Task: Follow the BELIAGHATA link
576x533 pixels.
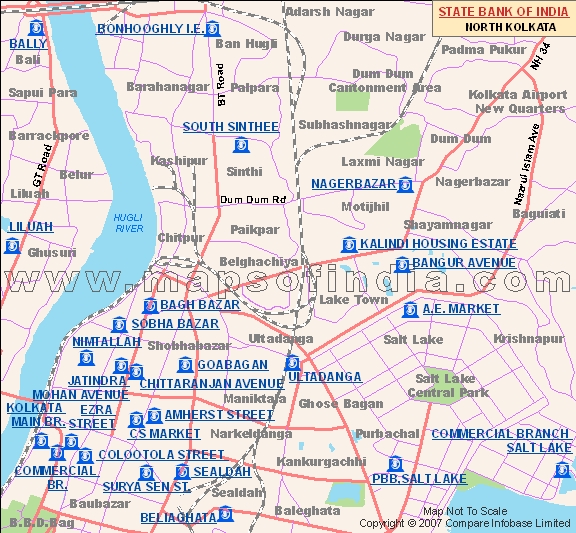Action: coord(179,518)
